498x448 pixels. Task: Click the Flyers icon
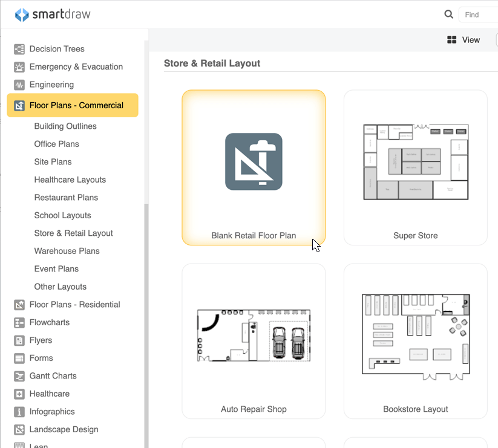coord(19,340)
